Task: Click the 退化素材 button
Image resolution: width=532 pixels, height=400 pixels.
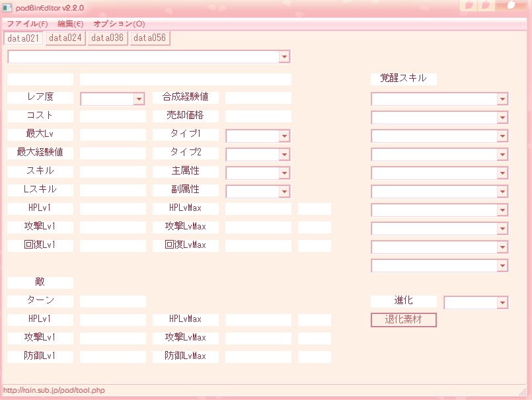Action: point(403,319)
